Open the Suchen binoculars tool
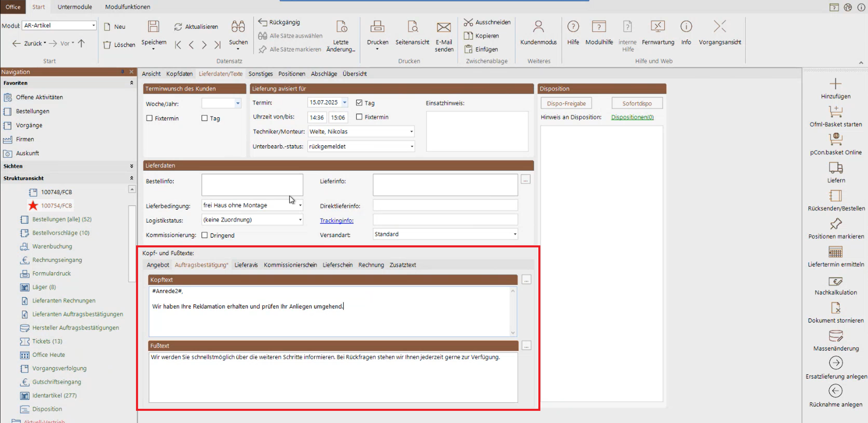Screen dimensions: 868x423 238,27
